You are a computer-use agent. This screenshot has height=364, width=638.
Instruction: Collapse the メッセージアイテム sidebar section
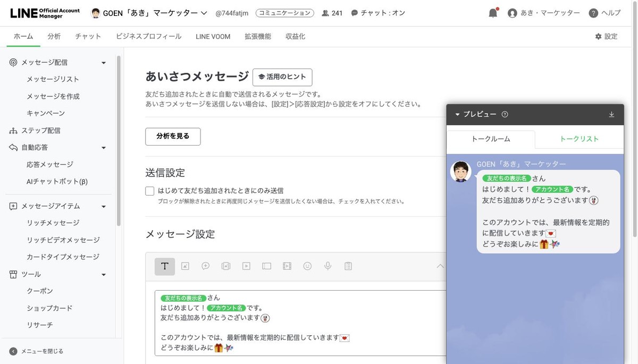tap(104, 206)
